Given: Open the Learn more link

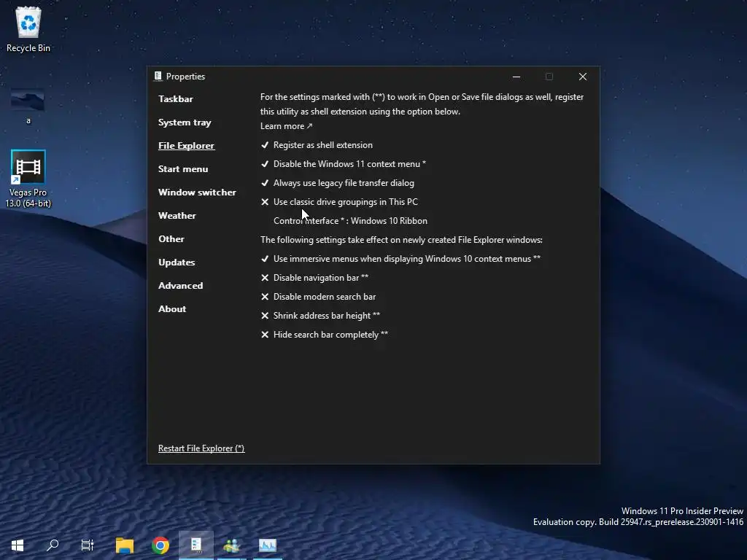Looking at the screenshot, I should click(x=286, y=126).
